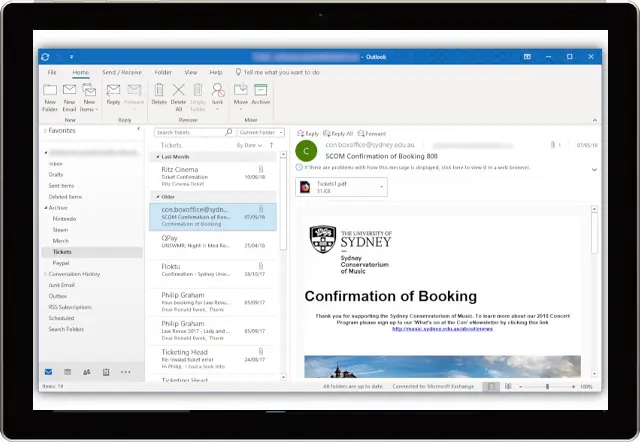Click the Forward icon above the message
Screen dimensions: 640x442
372,133
